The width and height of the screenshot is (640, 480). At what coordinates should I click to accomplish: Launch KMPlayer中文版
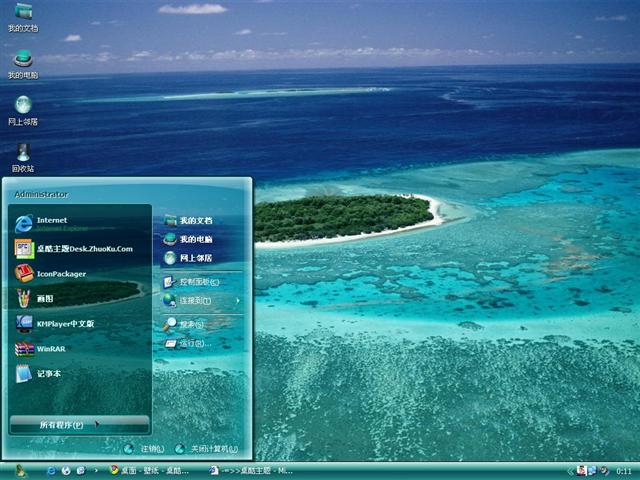[x=64, y=324]
